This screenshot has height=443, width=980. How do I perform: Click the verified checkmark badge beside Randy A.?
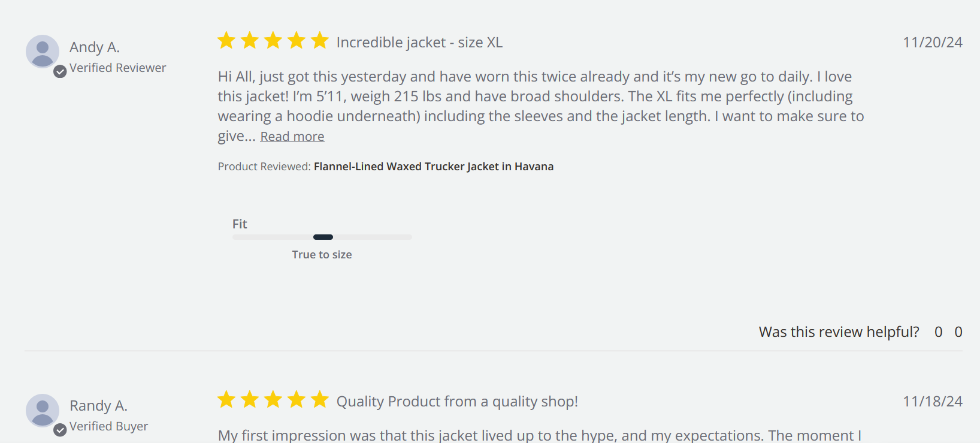tap(60, 430)
